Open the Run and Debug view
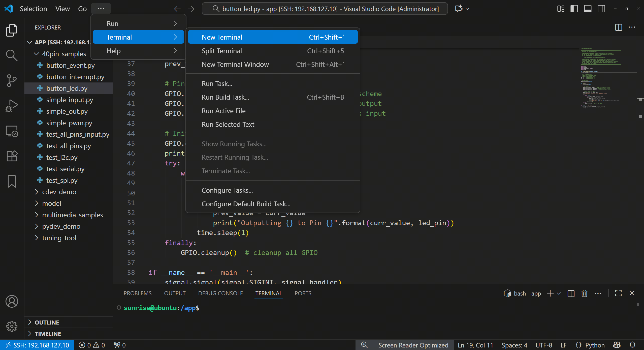 click(x=12, y=106)
